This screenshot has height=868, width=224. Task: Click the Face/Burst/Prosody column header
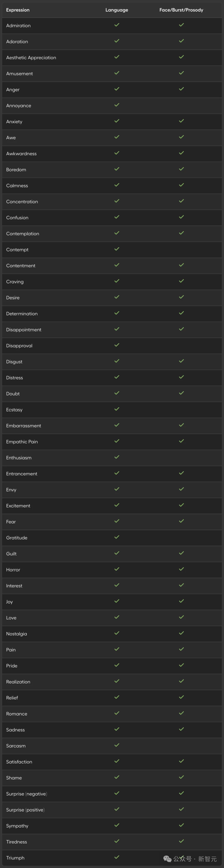[x=181, y=10]
